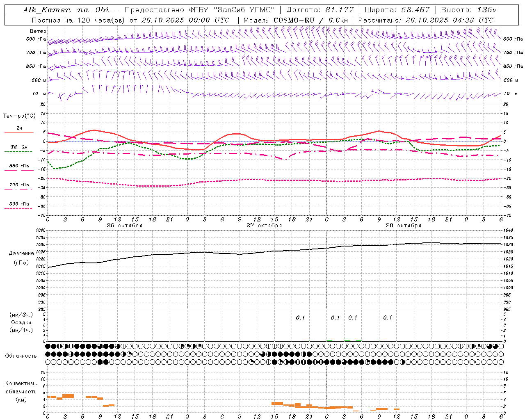
Task: Select the forecast text Прогноз на 120 часа(ов)
Action: [79, 20]
